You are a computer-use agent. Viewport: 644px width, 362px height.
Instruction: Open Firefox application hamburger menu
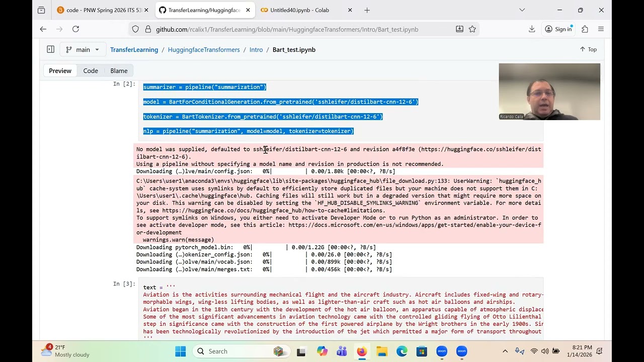601,29
